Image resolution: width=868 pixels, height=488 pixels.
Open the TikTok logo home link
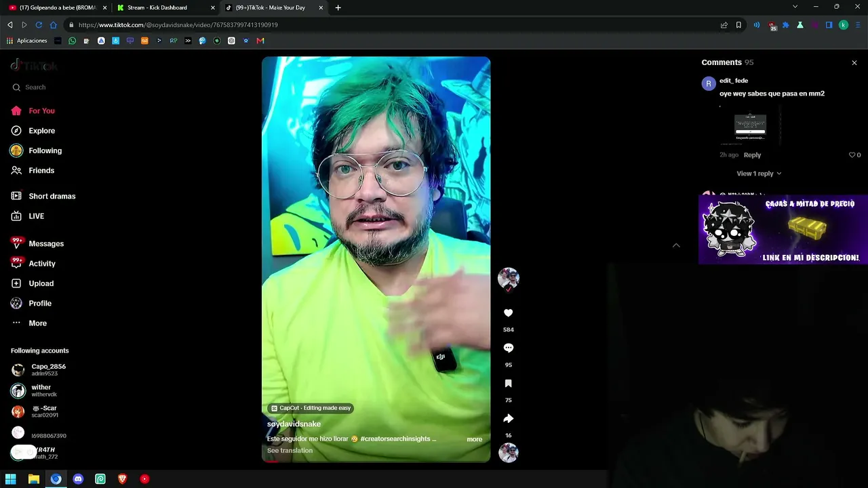(x=34, y=66)
